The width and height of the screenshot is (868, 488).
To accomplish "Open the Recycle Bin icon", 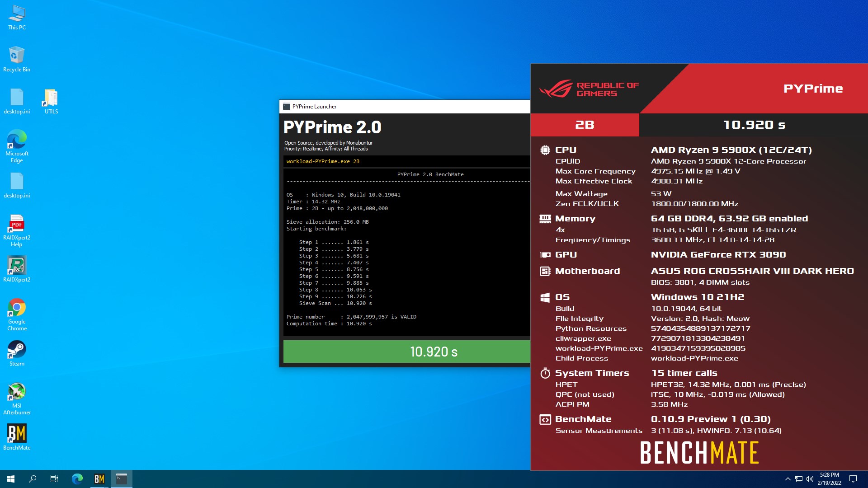I will pos(17,59).
